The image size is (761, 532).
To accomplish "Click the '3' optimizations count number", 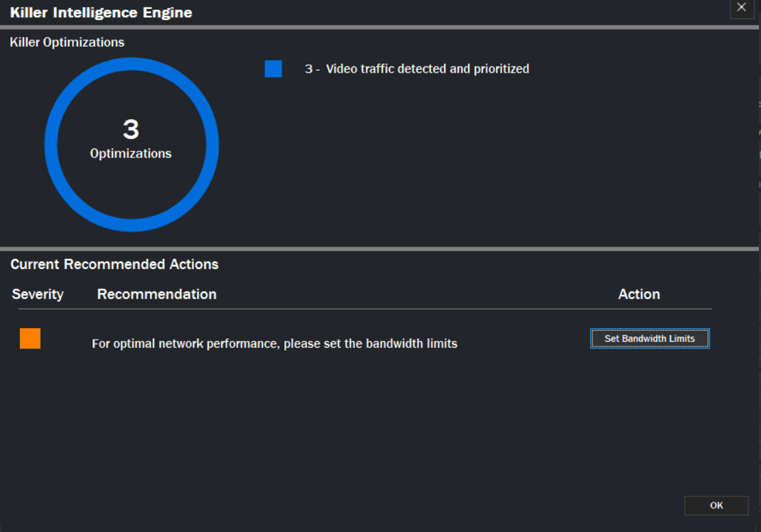I will click(131, 129).
